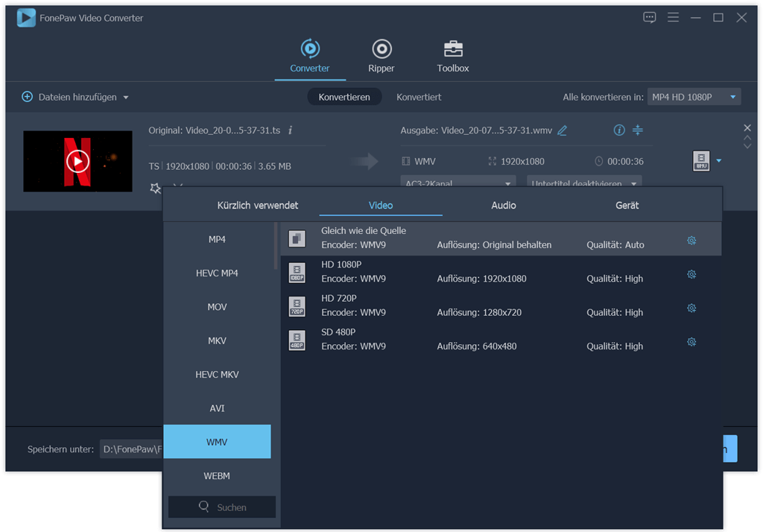The height and width of the screenshot is (532, 763).
Task: Select the Konvertieren tab
Action: tap(344, 97)
